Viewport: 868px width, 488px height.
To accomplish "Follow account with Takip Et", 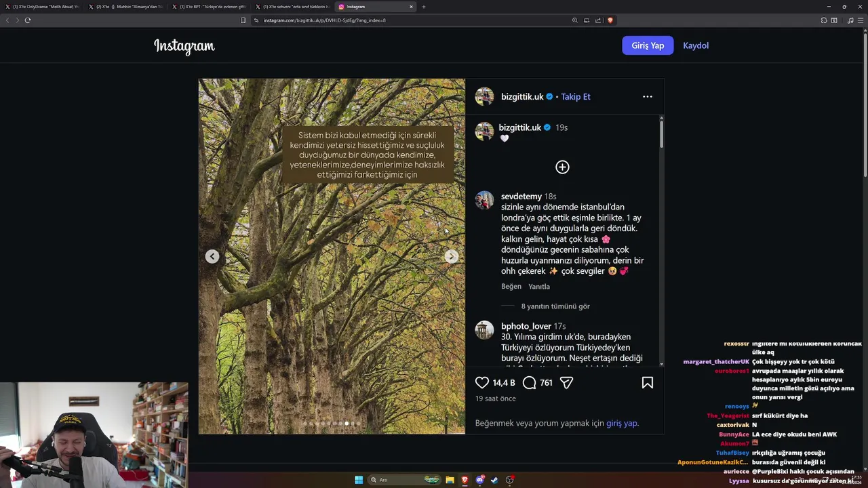I will (576, 96).
